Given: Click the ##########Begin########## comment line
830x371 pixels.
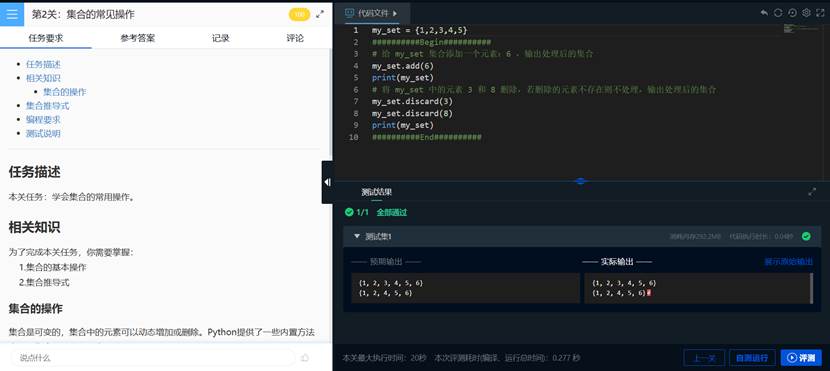Looking at the screenshot, I should point(431,42).
